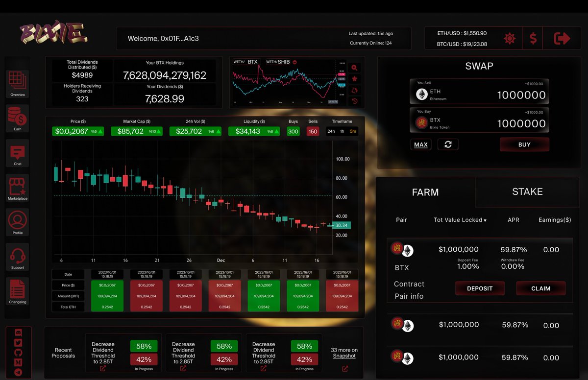Open the Discord social link icon
Screen dimensions: 588x380
point(19,332)
